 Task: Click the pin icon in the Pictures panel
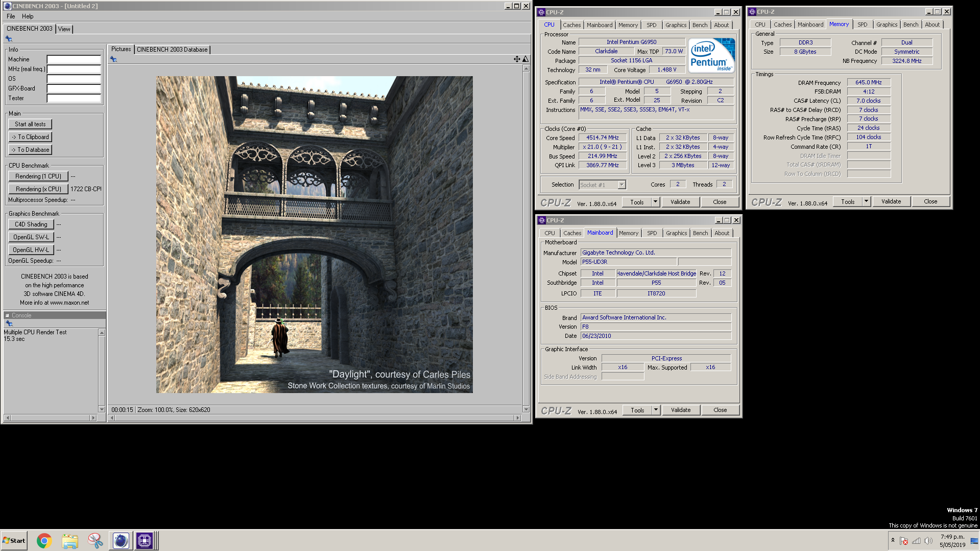click(x=113, y=59)
